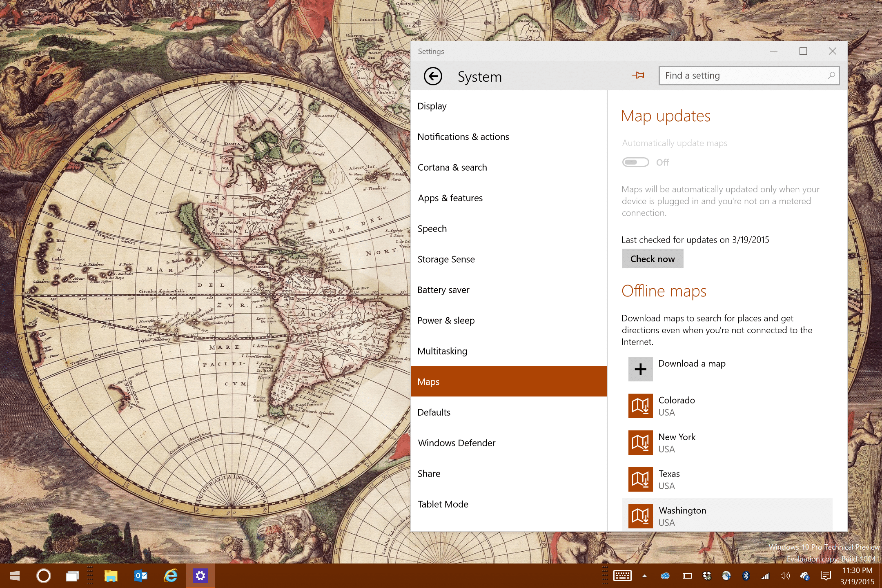The image size is (882, 588).
Task: Open the Dropbox tray icon
Action: coord(707,576)
